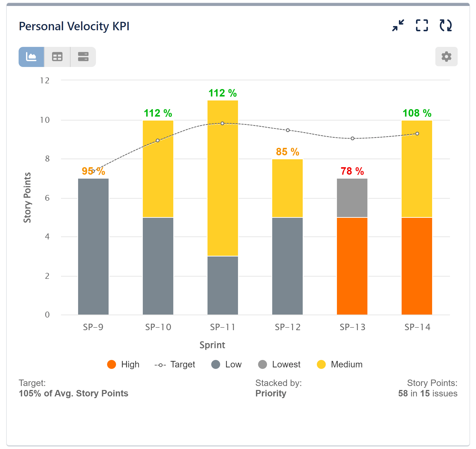Toggle visibility of the Lowest priority series
Viewport: 476px width, 449px height.
click(263, 364)
